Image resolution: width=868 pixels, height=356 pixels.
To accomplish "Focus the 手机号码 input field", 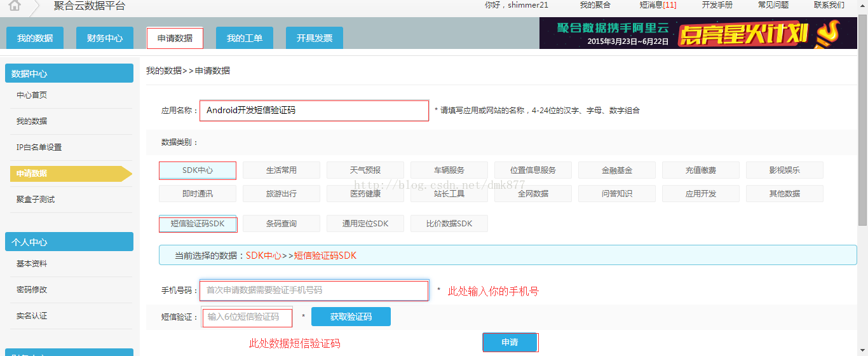I will [314, 291].
